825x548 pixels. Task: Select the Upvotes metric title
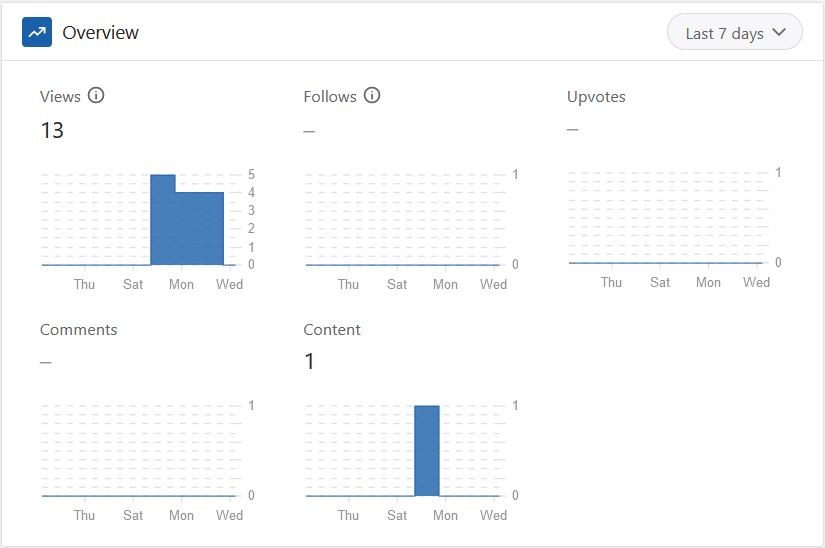tap(596, 97)
